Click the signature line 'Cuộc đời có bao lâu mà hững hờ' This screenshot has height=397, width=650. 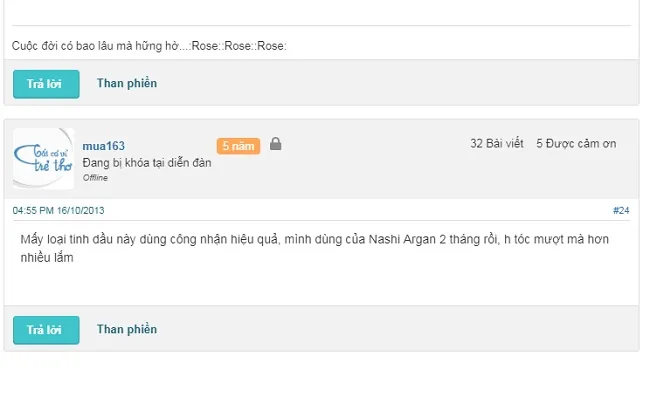coord(149,46)
